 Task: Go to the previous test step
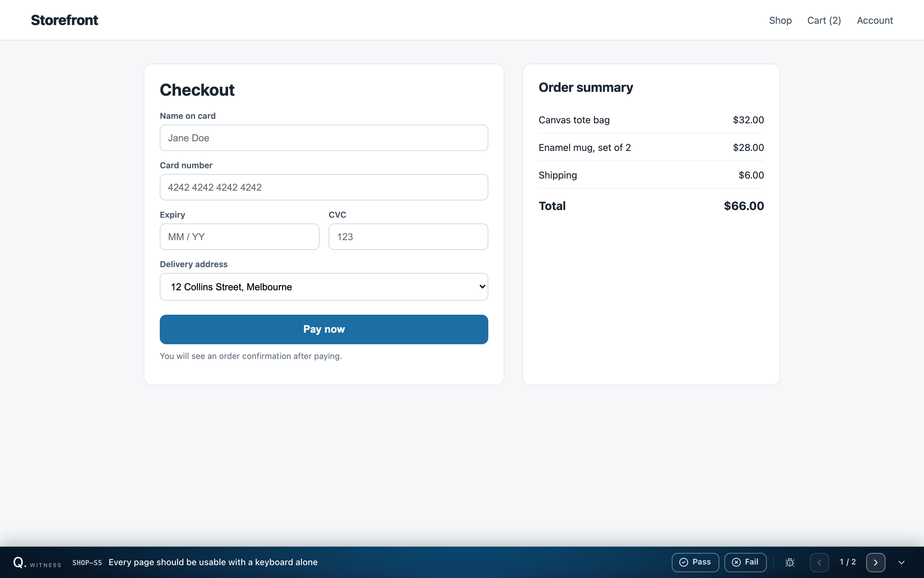819,562
